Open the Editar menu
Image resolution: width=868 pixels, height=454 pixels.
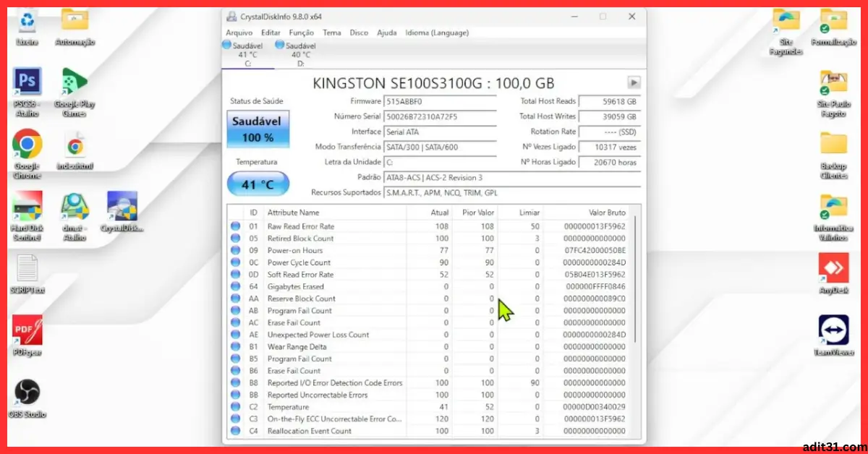tap(271, 33)
